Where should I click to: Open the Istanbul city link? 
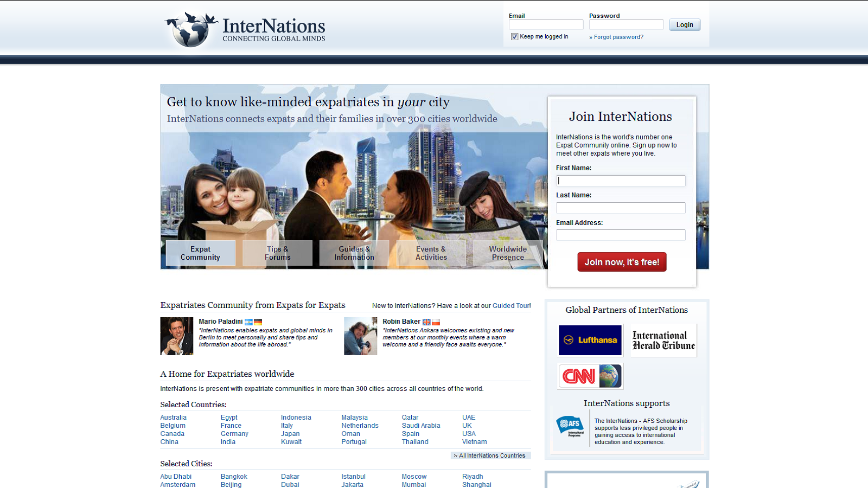(x=353, y=477)
